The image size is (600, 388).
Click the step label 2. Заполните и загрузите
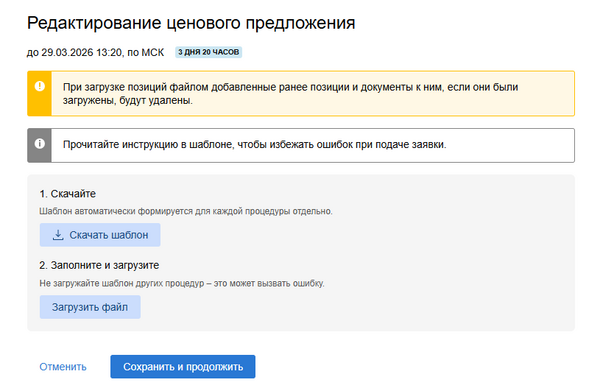click(x=99, y=266)
